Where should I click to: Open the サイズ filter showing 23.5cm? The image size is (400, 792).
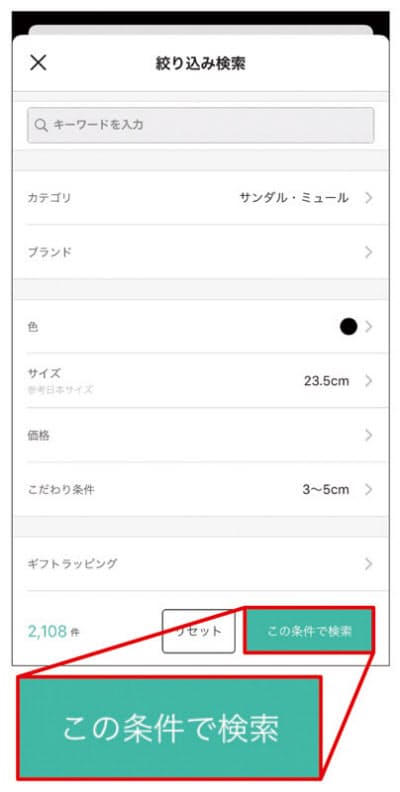tap(201, 380)
